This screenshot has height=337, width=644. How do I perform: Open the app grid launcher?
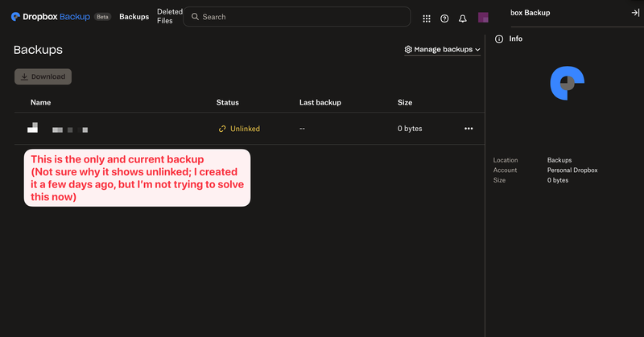pos(427,18)
